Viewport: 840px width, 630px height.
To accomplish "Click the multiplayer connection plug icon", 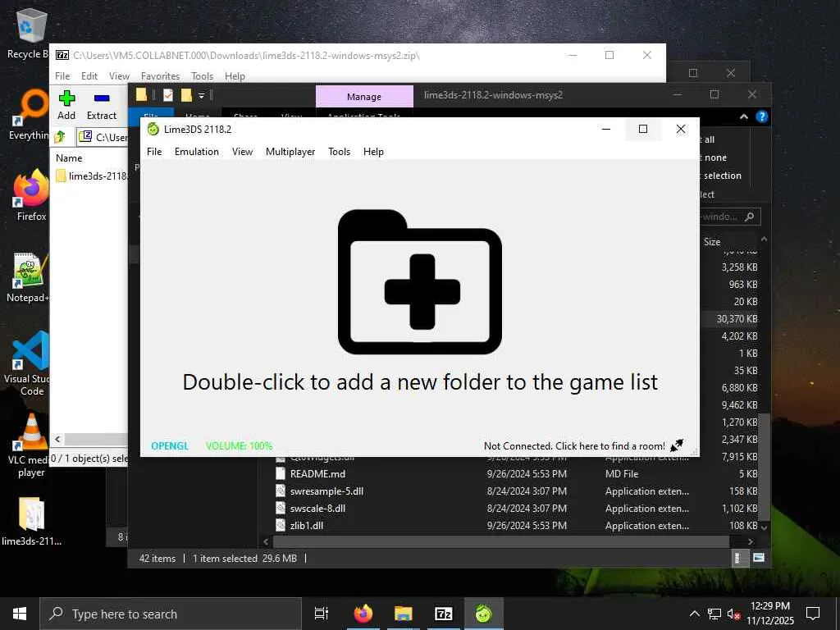I will point(677,445).
